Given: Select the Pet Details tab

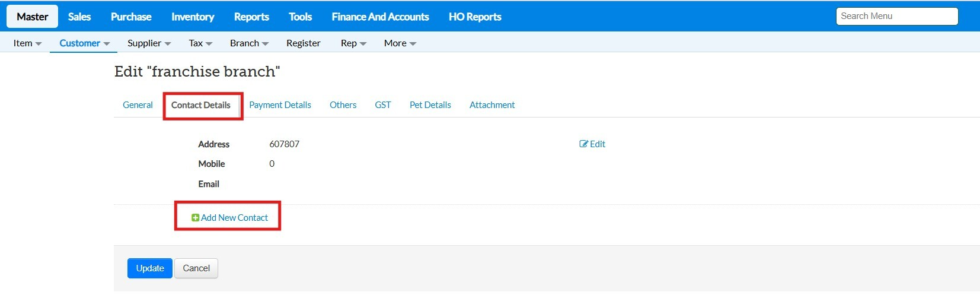Looking at the screenshot, I should 430,105.
